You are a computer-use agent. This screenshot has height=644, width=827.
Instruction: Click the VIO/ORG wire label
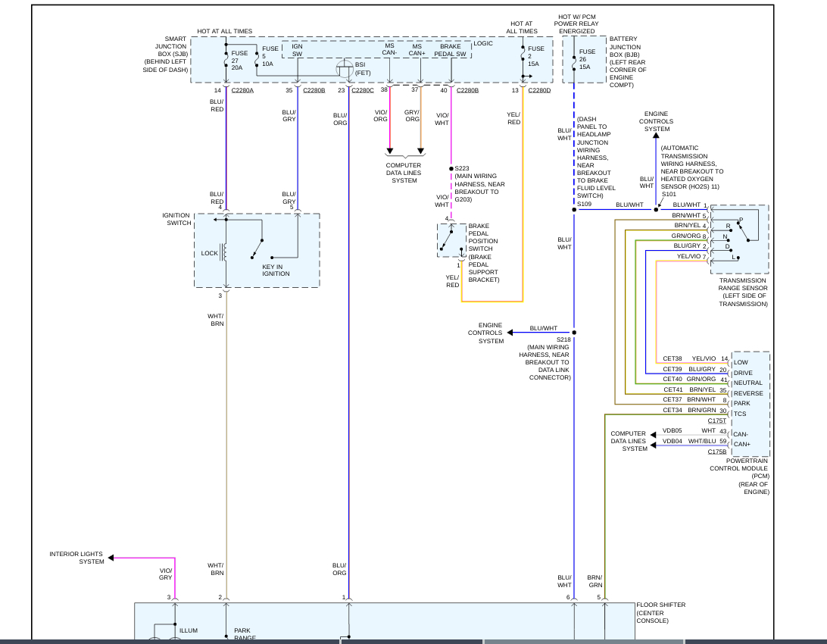click(x=380, y=115)
